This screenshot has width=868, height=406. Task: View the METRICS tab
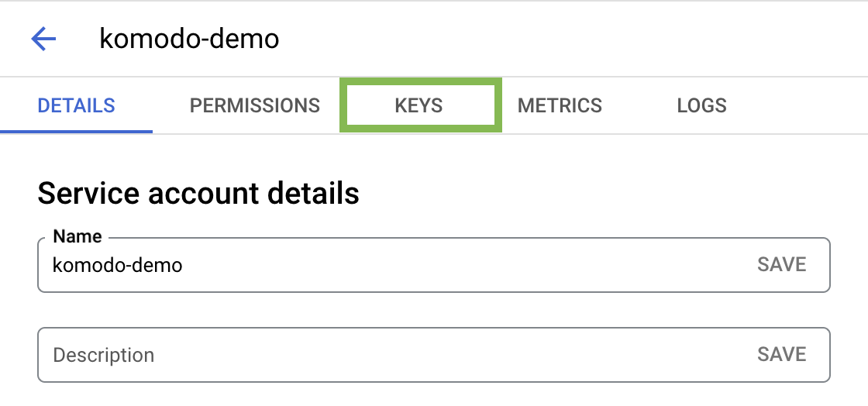560,106
